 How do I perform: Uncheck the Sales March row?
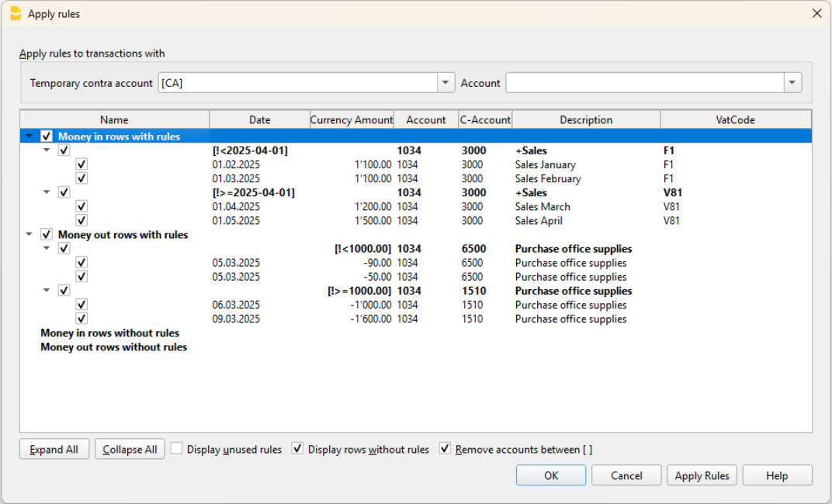point(81,205)
